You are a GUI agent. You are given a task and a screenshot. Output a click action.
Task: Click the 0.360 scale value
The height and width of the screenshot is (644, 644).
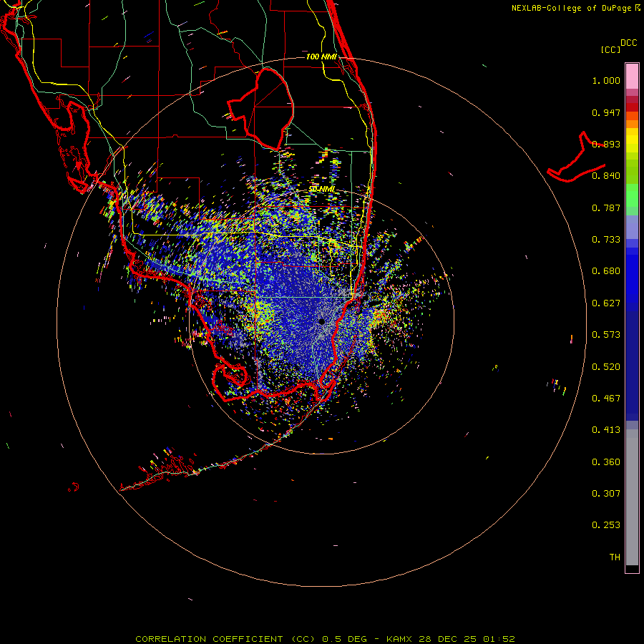pos(606,462)
